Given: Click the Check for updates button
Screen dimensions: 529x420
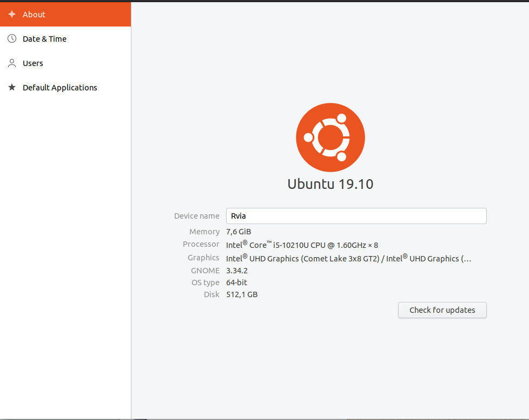Looking at the screenshot, I should click(442, 310).
